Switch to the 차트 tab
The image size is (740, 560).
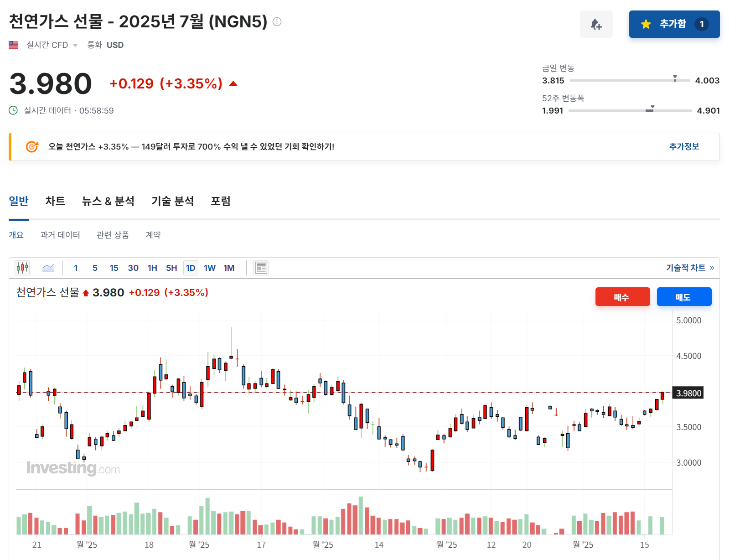[55, 201]
